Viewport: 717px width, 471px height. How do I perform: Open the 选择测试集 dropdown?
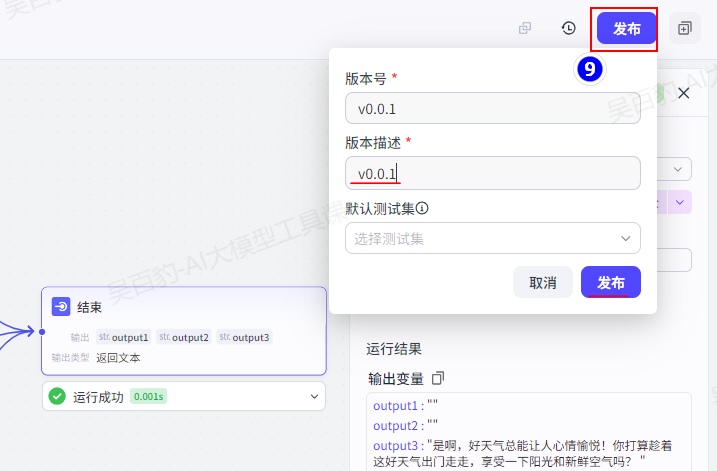492,238
